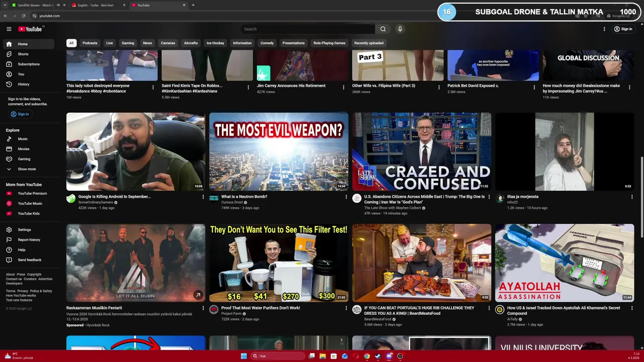The image size is (644, 362).
Task: Click the BeardMeatsFood channel name
Action: point(378,319)
